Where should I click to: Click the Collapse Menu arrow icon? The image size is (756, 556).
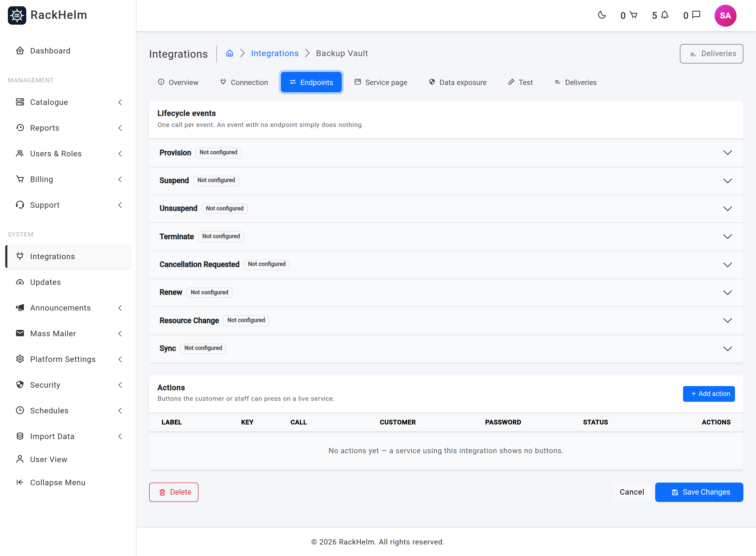(x=20, y=482)
